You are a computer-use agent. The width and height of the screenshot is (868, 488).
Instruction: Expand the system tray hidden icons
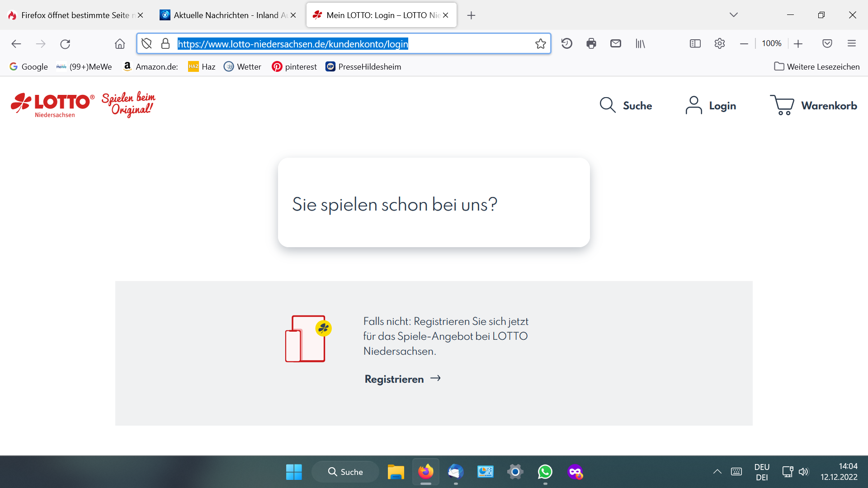717,472
